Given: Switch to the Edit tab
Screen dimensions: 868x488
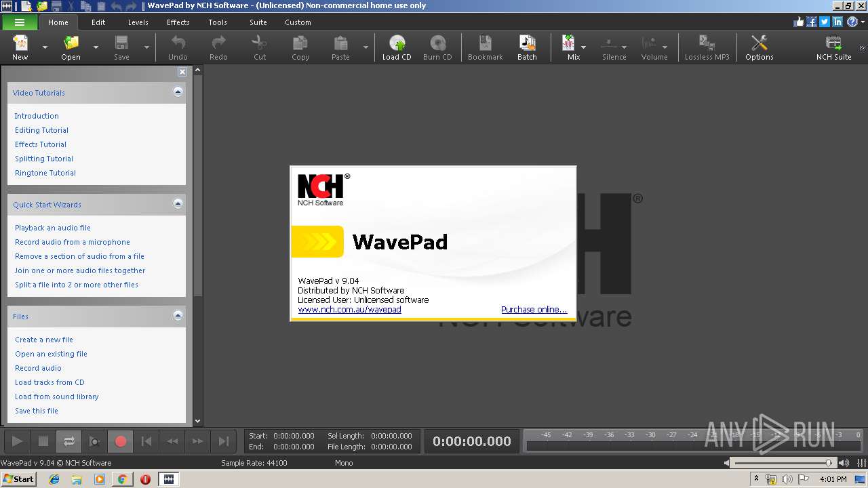Looking at the screenshot, I should point(98,22).
